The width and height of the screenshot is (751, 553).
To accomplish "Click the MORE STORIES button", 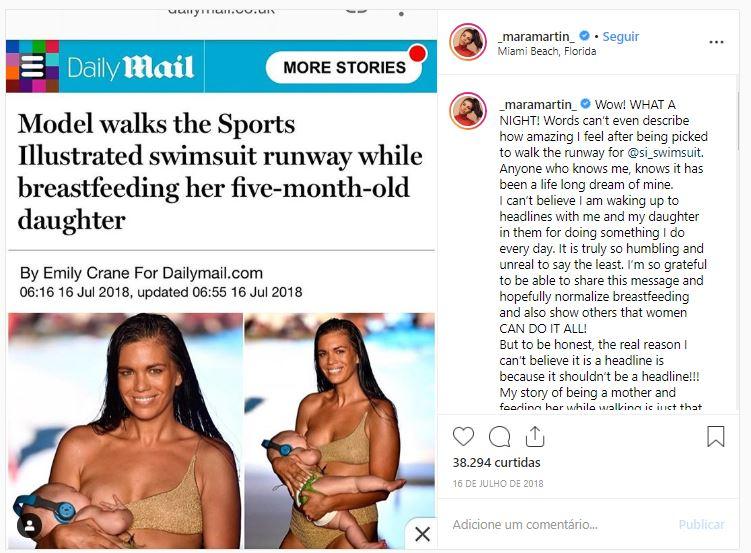I will tap(344, 67).
